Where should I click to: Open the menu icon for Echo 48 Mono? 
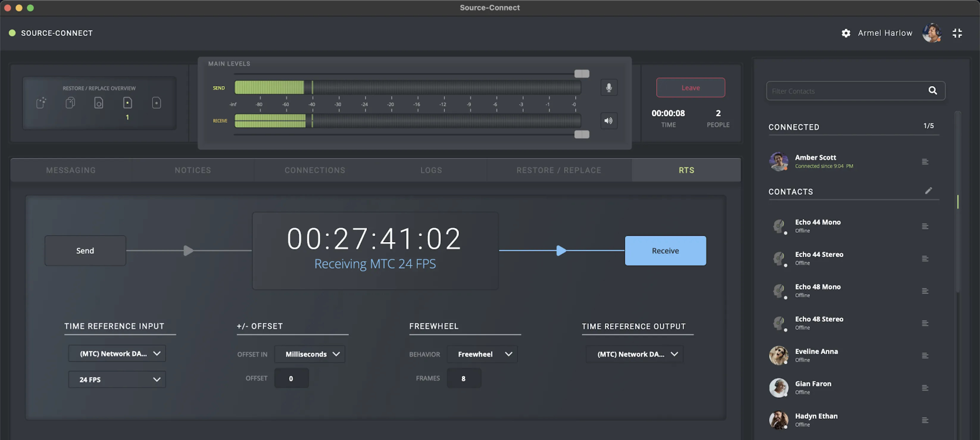pyautogui.click(x=925, y=291)
